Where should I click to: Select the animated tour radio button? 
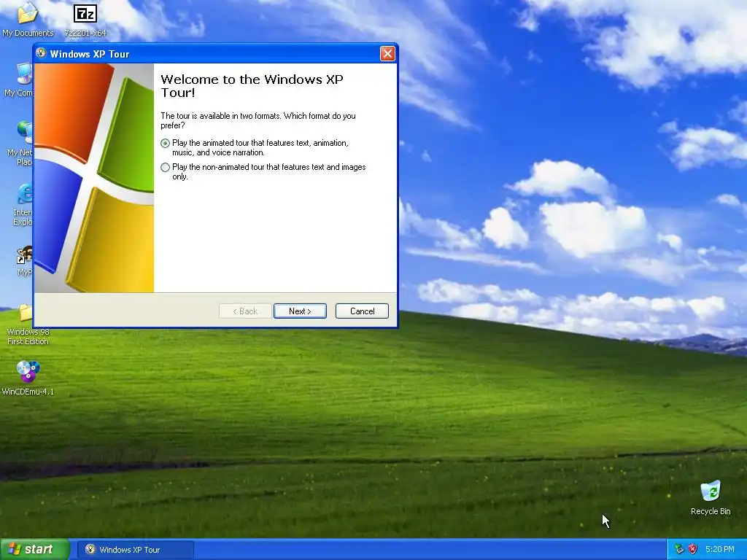click(166, 144)
